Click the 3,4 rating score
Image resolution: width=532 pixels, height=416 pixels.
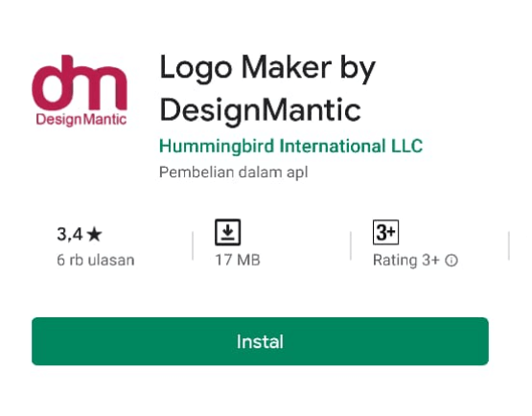[70, 235]
